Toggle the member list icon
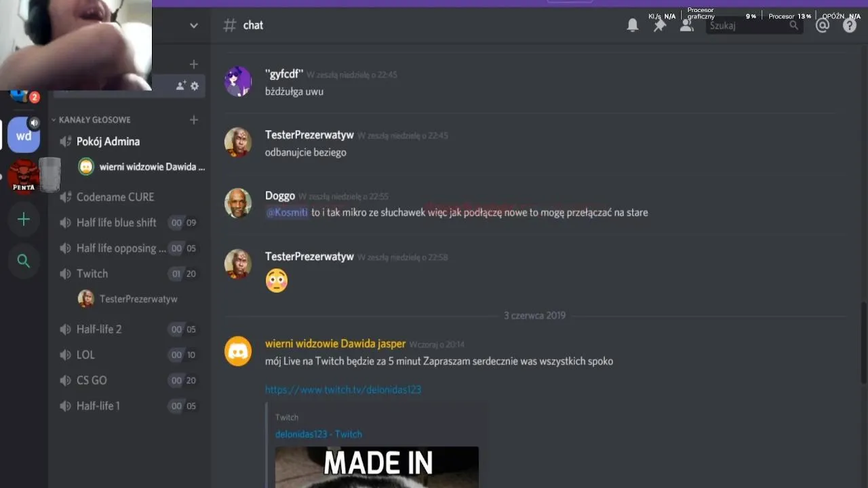The height and width of the screenshot is (488, 868). [686, 25]
